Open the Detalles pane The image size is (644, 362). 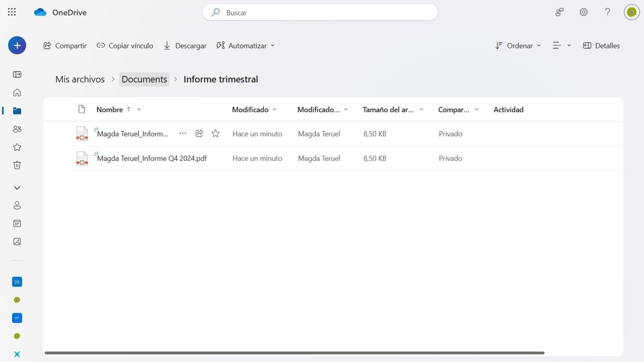pyautogui.click(x=601, y=45)
